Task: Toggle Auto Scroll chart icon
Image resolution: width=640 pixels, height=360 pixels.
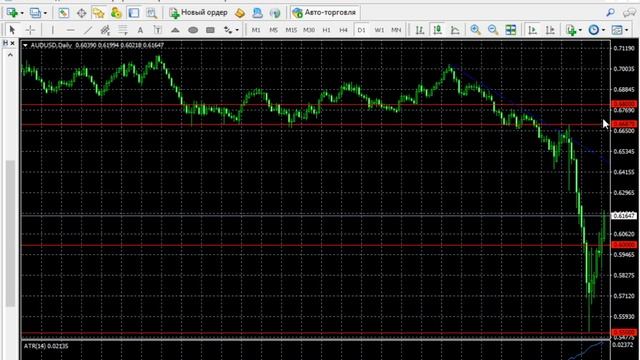Action: (532, 30)
